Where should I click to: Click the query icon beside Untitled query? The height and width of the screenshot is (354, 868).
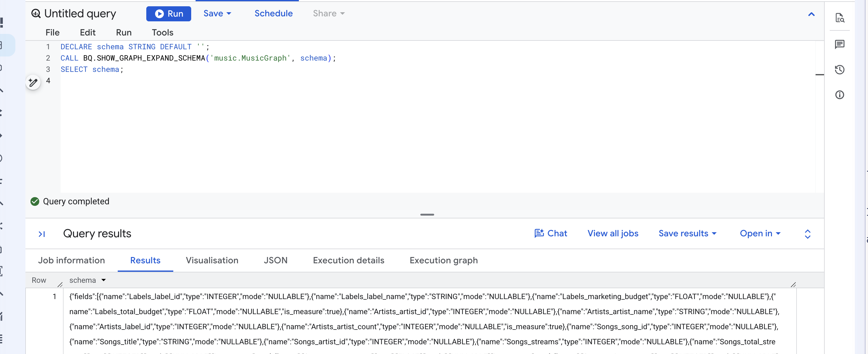(36, 13)
